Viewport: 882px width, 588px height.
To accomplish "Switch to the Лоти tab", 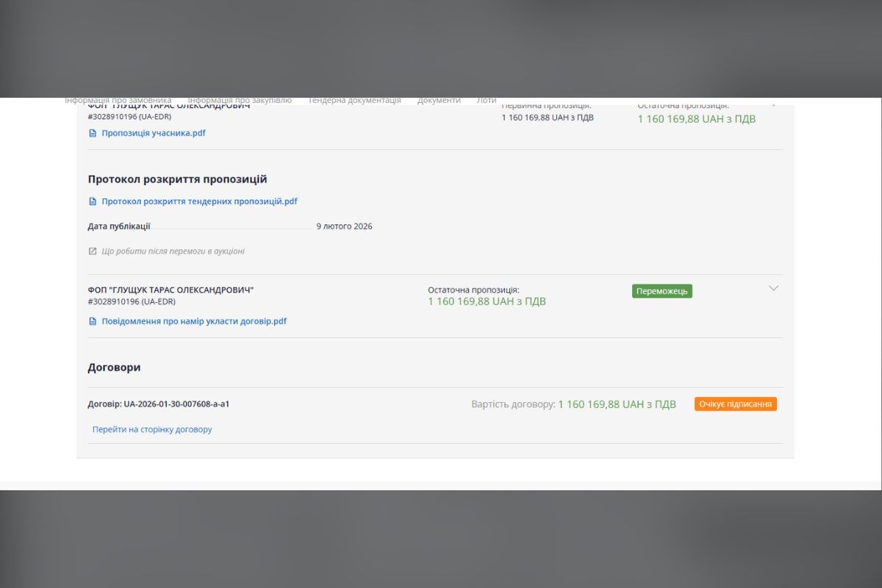I will tap(486, 101).
